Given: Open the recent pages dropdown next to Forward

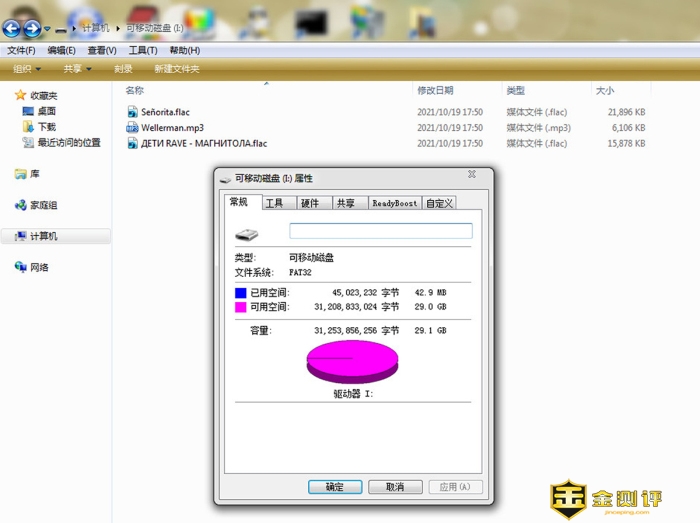Looking at the screenshot, I should 47,29.
